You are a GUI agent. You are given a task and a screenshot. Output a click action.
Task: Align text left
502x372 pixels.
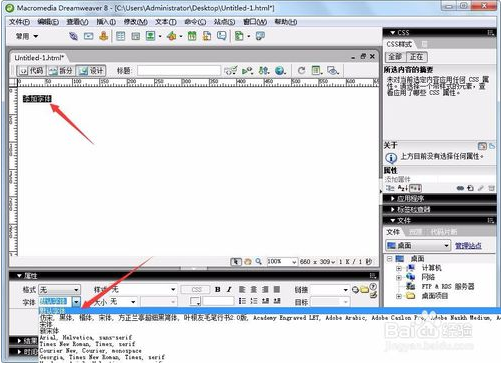pos(242,289)
